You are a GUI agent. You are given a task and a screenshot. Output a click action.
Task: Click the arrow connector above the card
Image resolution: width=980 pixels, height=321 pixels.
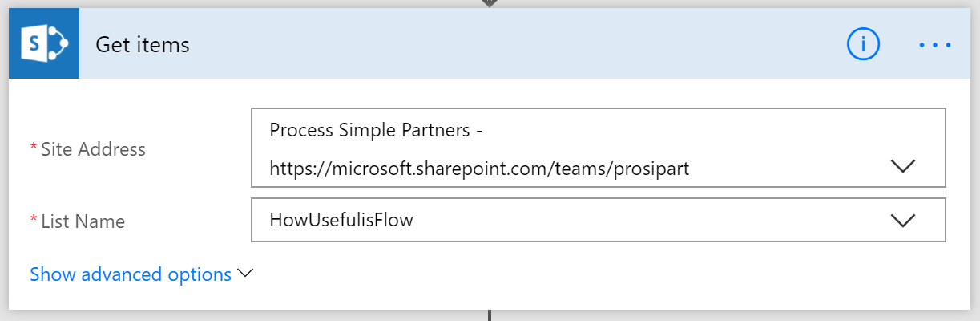click(490, 3)
